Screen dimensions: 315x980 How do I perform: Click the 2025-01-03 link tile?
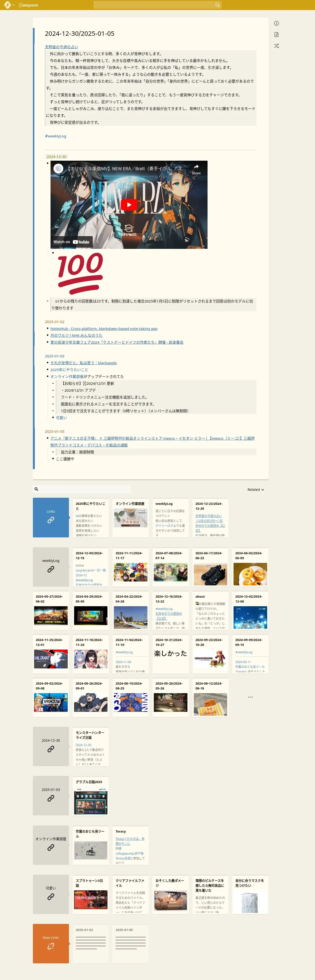pos(51,796)
